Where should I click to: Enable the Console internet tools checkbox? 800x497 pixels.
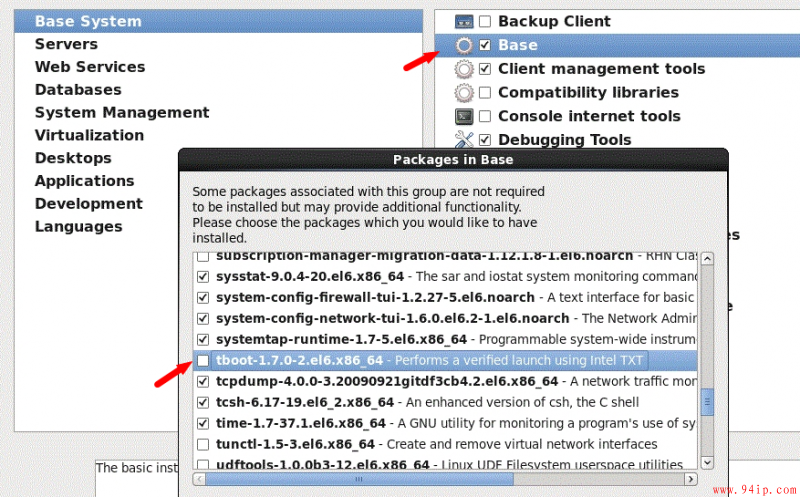pos(485,116)
